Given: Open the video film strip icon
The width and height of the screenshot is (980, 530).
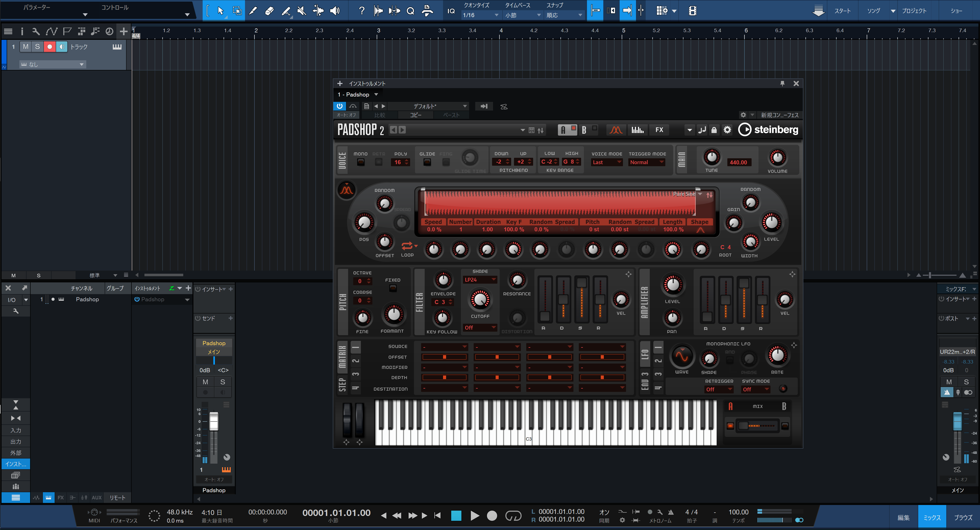Looking at the screenshot, I should click(692, 11).
